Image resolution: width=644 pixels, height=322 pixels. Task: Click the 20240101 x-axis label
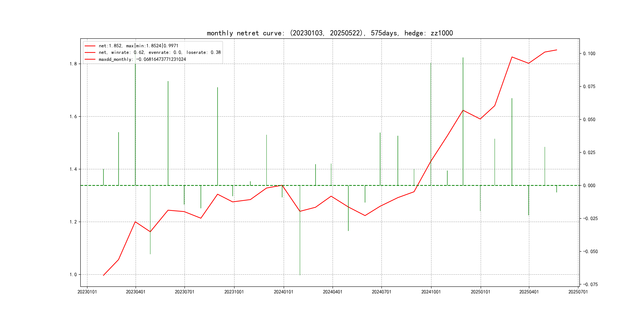[x=283, y=292]
